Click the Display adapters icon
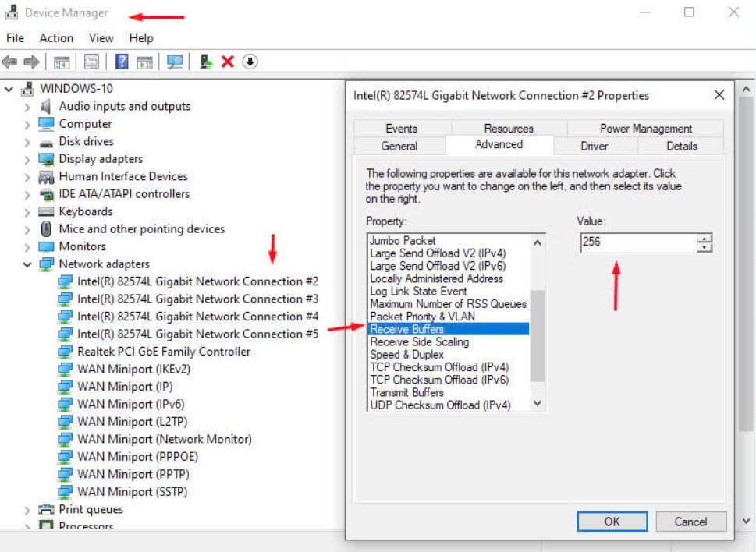Screen dimensions: 756x552 [46, 159]
